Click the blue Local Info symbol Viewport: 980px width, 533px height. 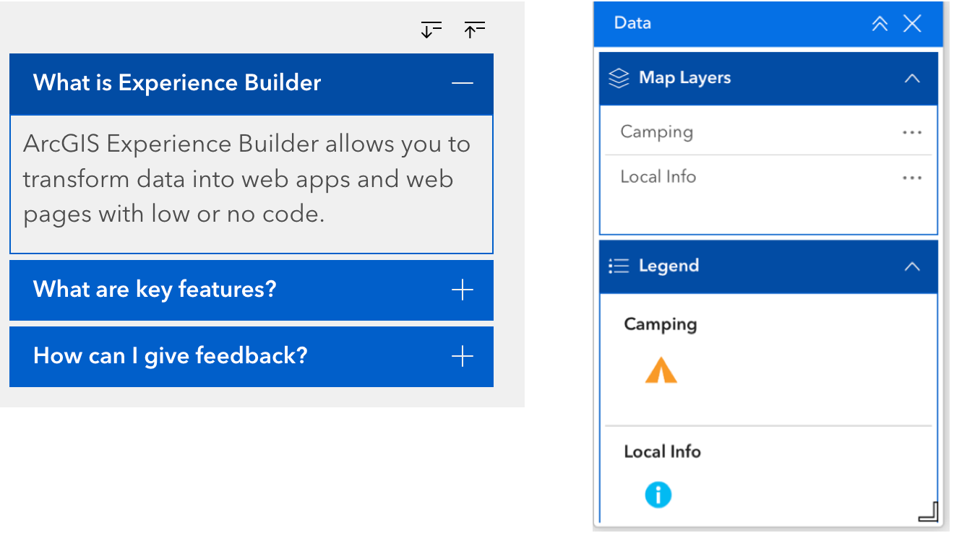tap(658, 495)
